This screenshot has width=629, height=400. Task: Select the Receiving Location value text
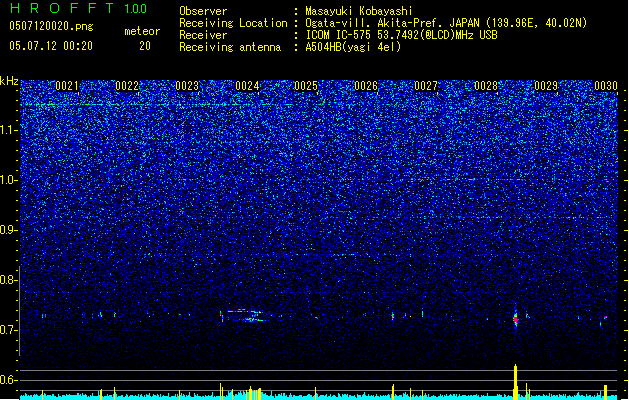point(446,23)
